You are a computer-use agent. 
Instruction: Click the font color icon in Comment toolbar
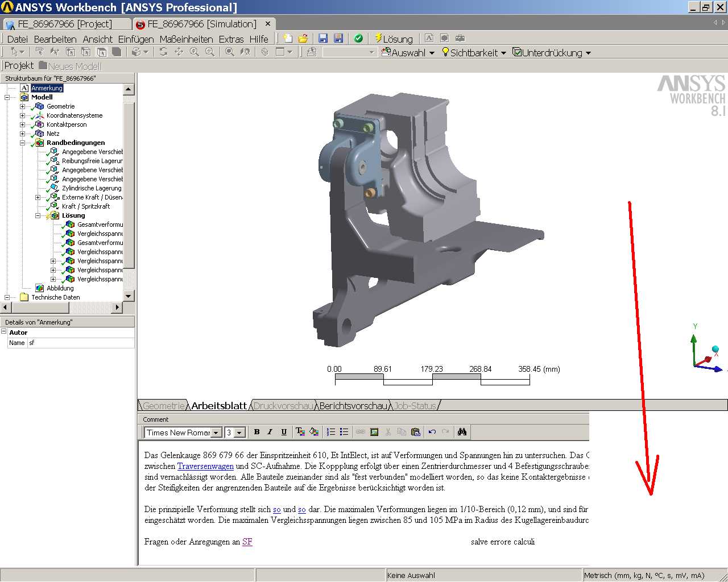[x=300, y=432]
